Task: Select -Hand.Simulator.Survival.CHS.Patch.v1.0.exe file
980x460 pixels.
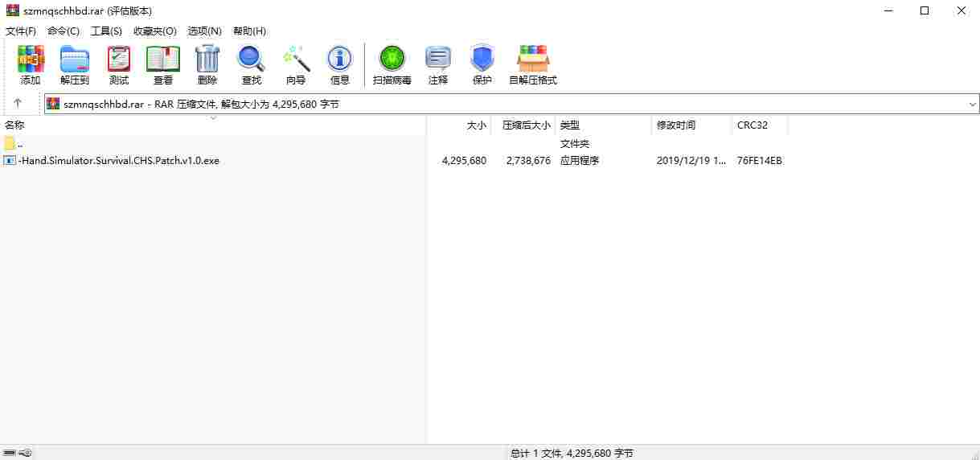Action: tap(119, 160)
